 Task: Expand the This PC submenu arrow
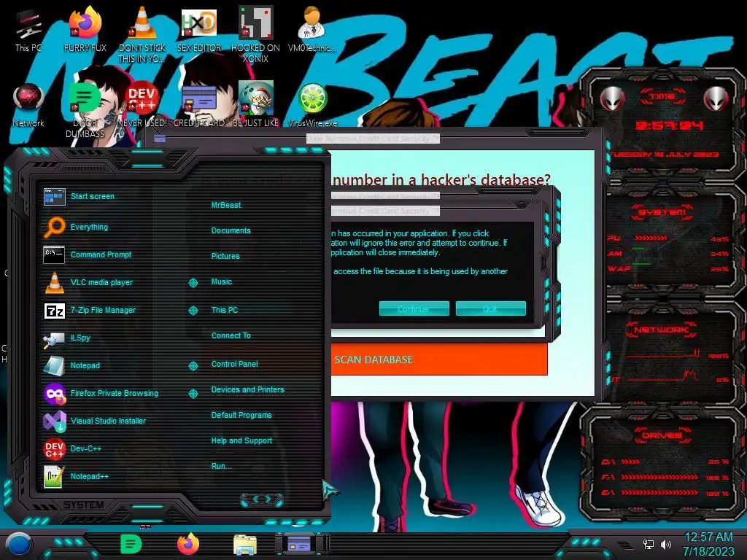(193, 311)
